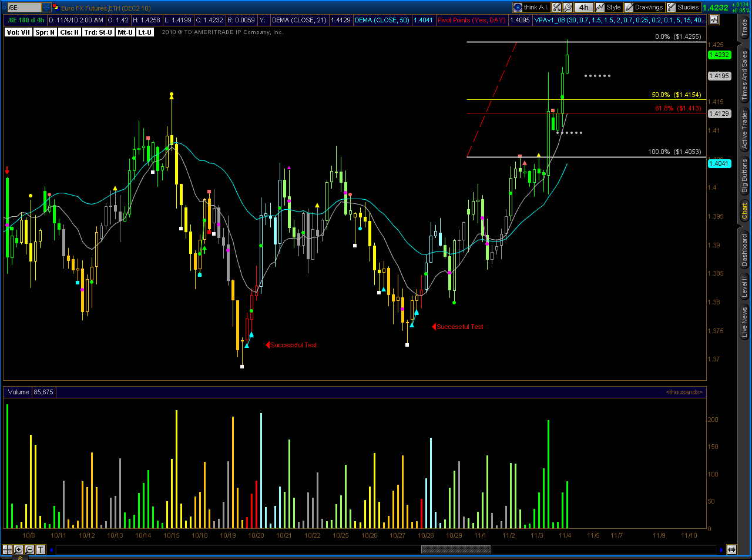Click the VPAv1_08 study label

pyautogui.click(x=619, y=20)
